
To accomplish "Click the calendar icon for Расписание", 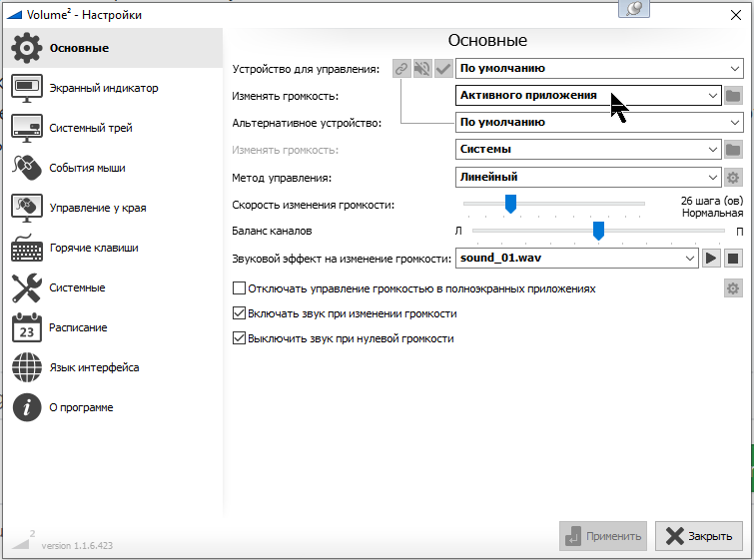I will click(x=26, y=327).
